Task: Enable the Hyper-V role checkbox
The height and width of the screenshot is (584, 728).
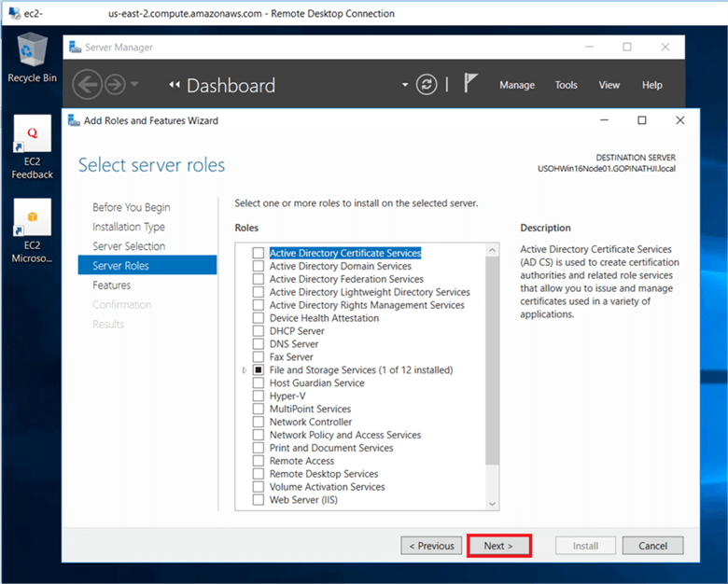Action: (259, 396)
